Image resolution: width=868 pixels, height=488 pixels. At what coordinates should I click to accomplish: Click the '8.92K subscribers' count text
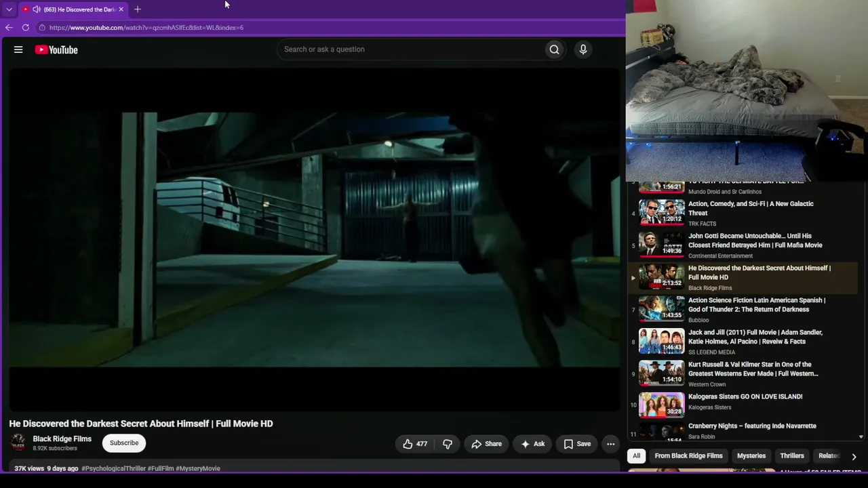[x=55, y=448]
